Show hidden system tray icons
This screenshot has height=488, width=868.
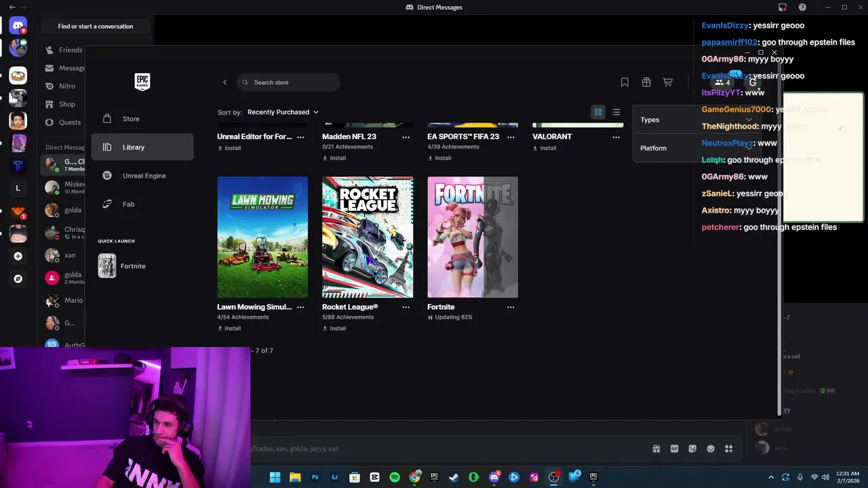click(771, 477)
